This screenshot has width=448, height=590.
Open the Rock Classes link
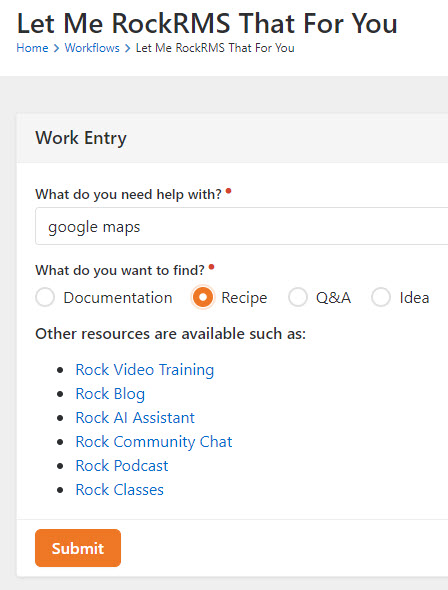120,490
